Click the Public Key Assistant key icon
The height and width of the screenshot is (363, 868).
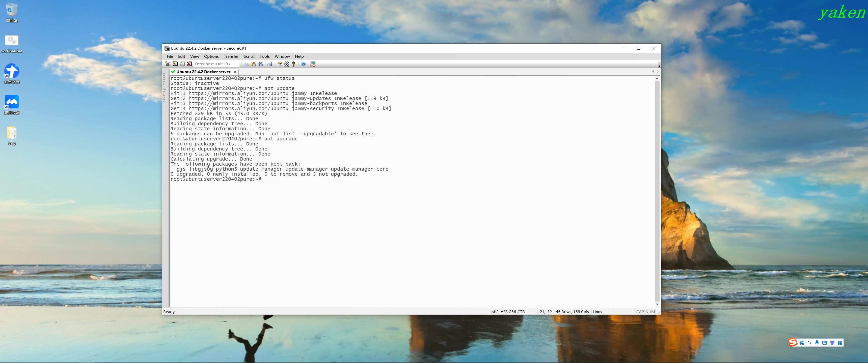294,64
